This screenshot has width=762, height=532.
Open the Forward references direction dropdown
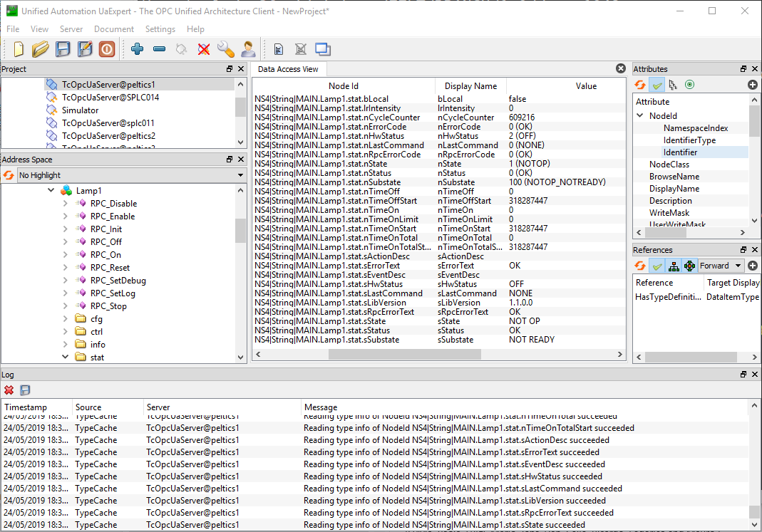720,266
